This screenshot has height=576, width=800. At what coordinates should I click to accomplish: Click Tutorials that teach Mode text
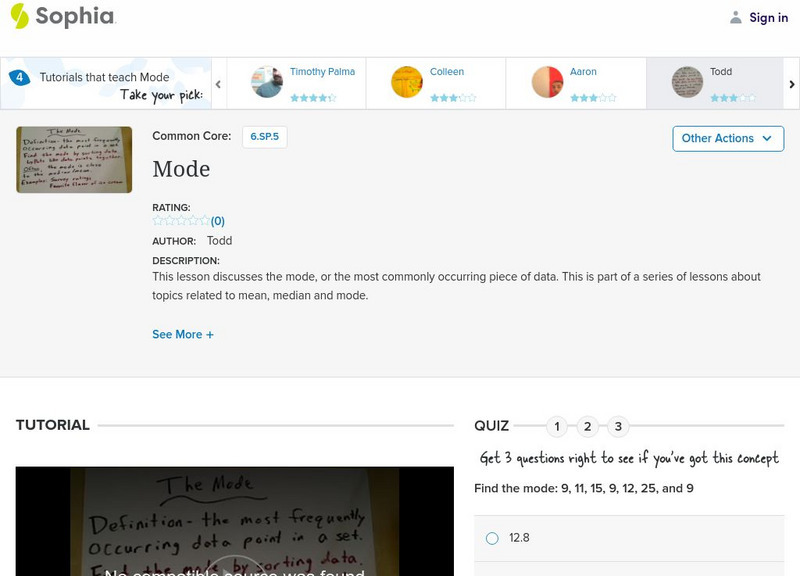pos(105,77)
